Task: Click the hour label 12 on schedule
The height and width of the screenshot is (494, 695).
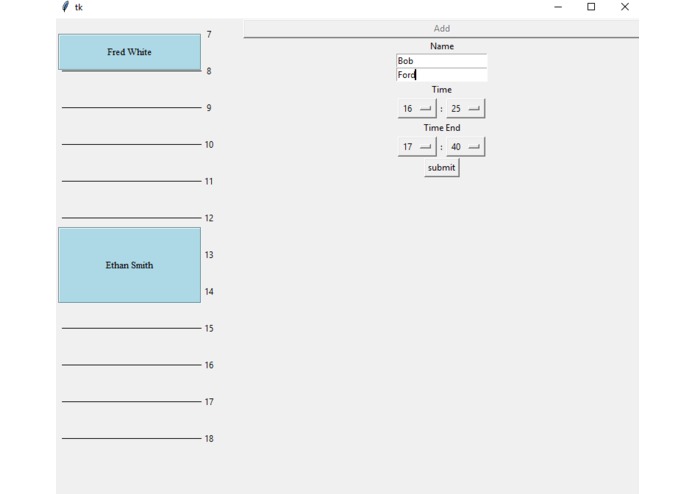Action: click(x=209, y=218)
